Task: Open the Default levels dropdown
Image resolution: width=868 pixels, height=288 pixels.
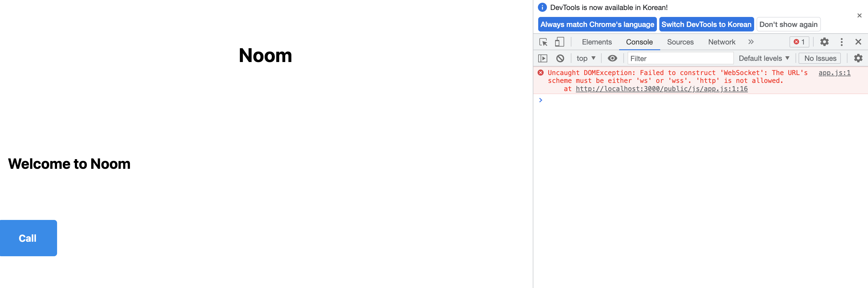Action: click(764, 58)
